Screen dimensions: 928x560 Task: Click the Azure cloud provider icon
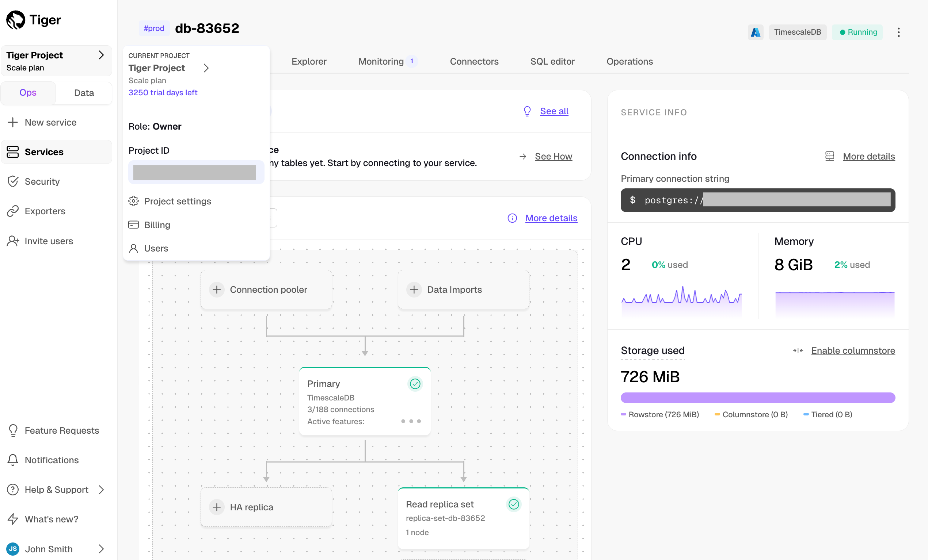(755, 32)
